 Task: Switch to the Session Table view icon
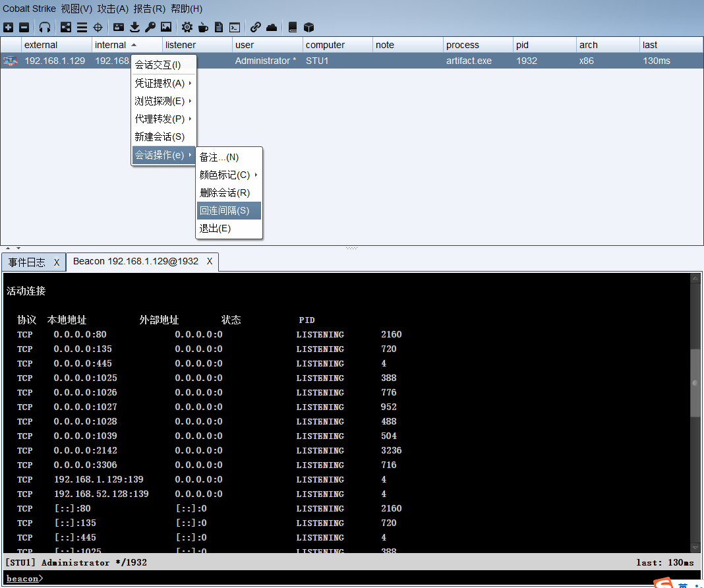[x=82, y=28]
